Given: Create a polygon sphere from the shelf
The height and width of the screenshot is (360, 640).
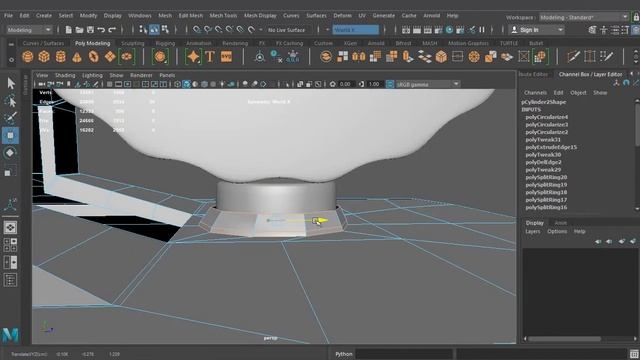Looking at the screenshot, I should point(28,56).
